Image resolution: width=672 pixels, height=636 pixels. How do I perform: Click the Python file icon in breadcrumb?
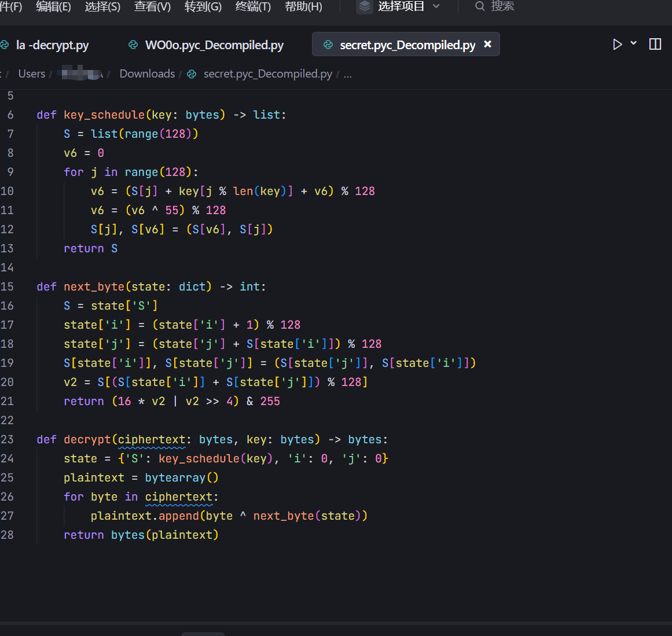tap(192, 74)
